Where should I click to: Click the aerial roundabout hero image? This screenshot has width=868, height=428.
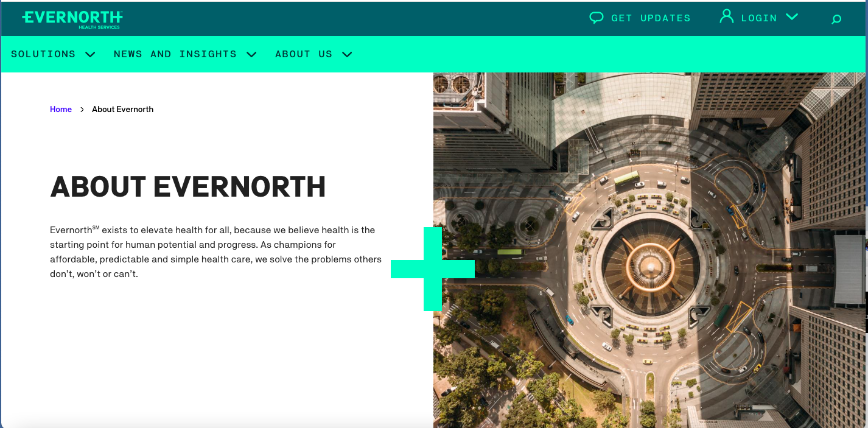pos(649,250)
